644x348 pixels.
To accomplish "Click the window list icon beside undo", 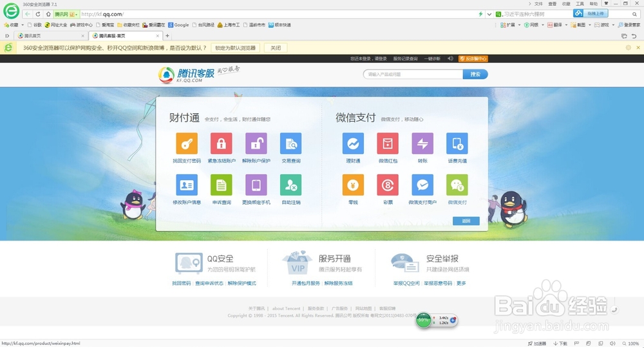I will tap(624, 36).
